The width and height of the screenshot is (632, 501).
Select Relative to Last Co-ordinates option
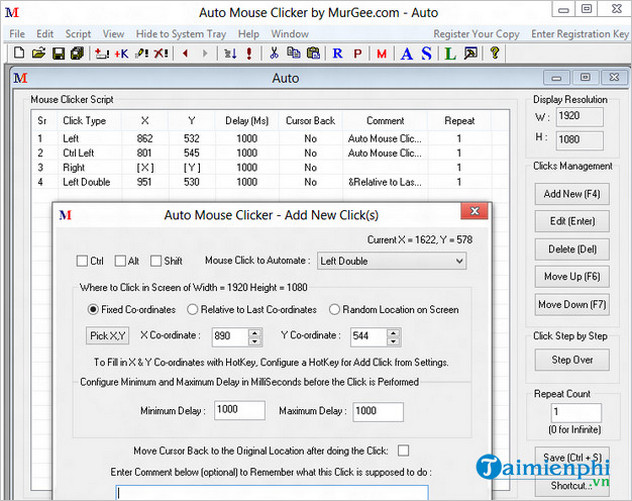pyautogui.click(x=192, y=309)
